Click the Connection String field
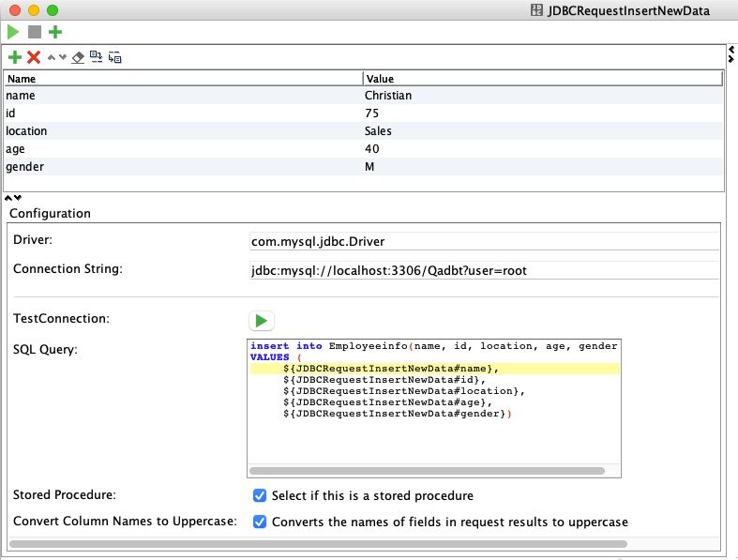 pyautogui.click(x=483, y=270)
